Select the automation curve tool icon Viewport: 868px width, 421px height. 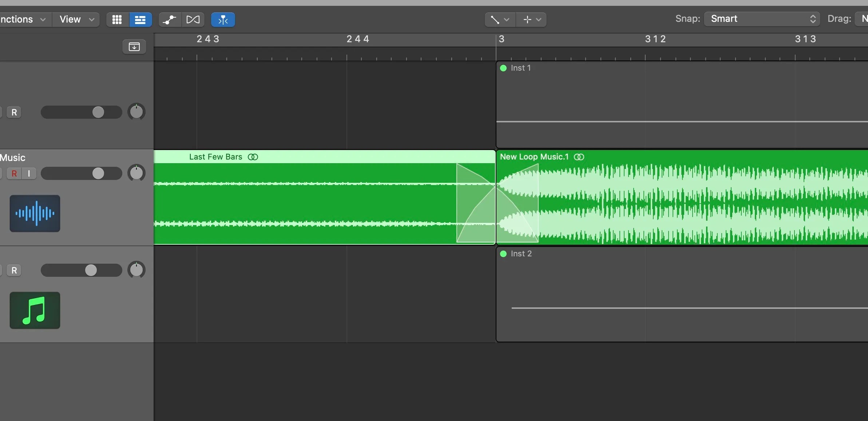(169, 19)
